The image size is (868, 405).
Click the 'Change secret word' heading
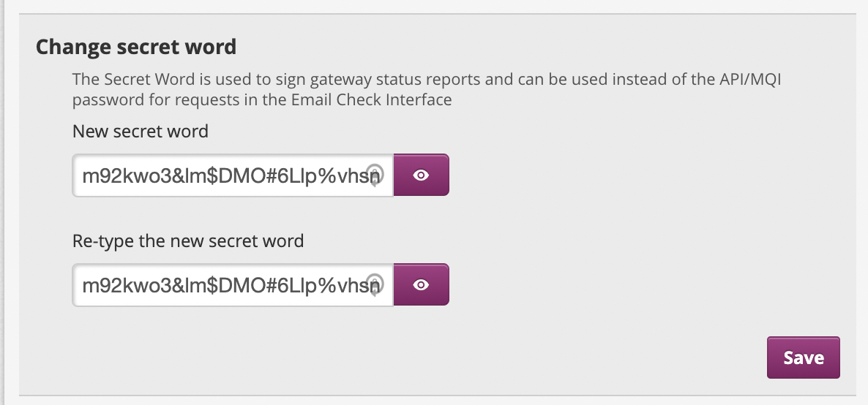point(136,47)
